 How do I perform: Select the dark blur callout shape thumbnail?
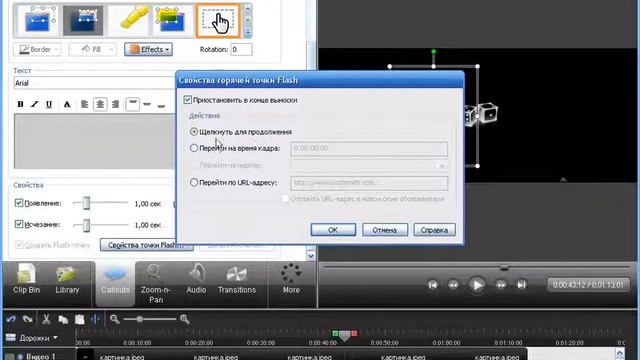pos(83,20)
